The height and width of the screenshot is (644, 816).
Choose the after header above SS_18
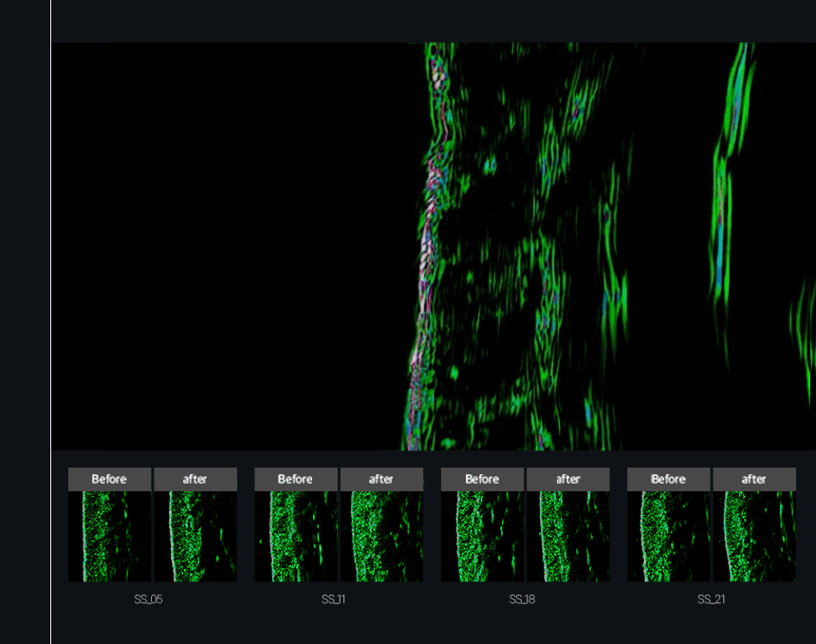[568, 479]
